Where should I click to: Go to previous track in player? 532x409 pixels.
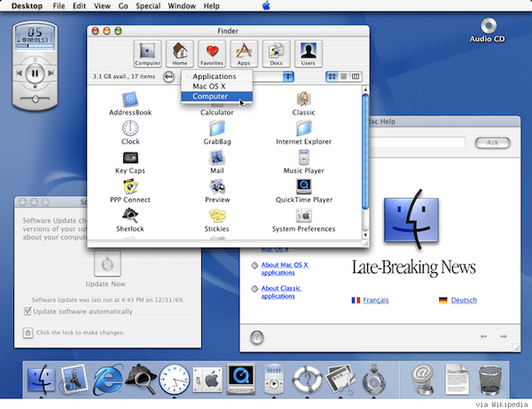click(19, 73)
